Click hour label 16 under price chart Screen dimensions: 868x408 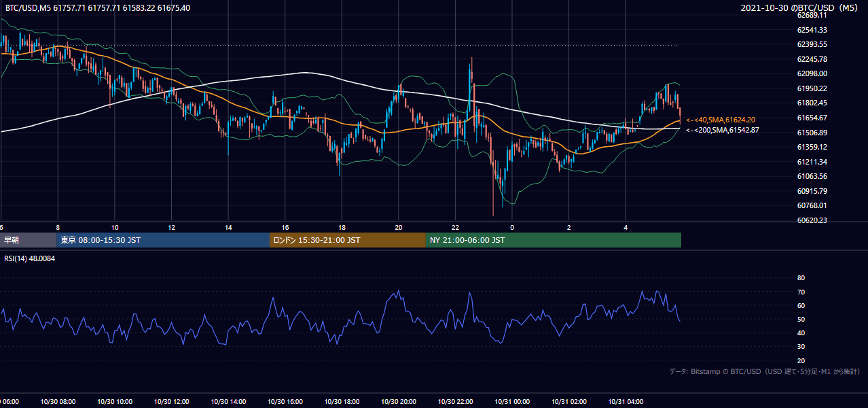point(285,228)
